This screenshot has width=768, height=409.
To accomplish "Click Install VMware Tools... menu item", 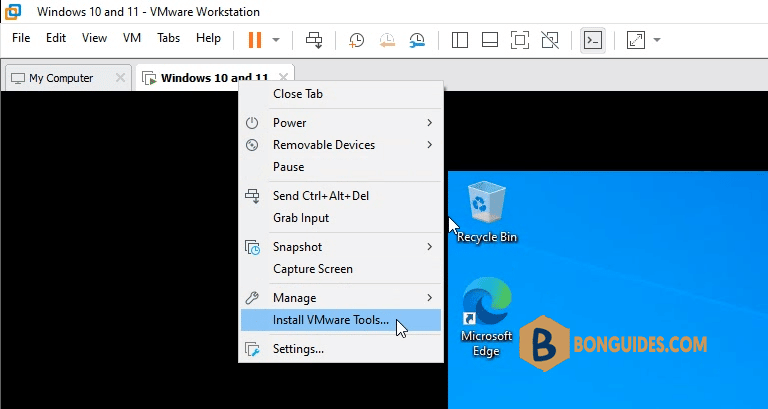I will pos(341,320).
